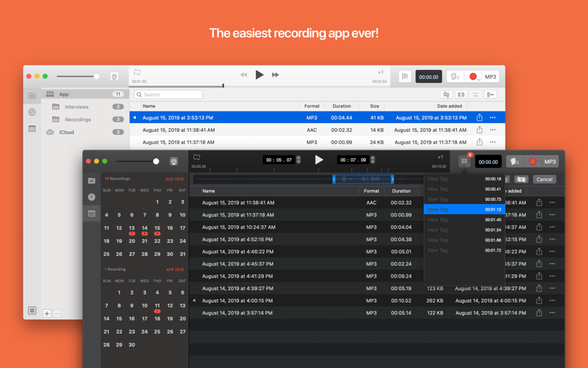Click the 00:05.07 start time stepper

pyautogui.click(x=298, y=160)
